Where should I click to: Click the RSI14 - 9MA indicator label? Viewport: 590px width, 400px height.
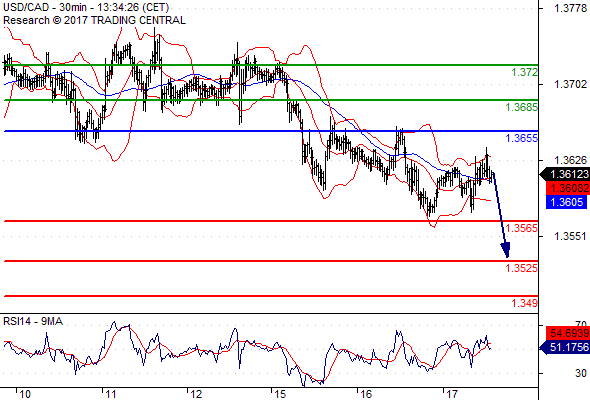tap(33, 321)
